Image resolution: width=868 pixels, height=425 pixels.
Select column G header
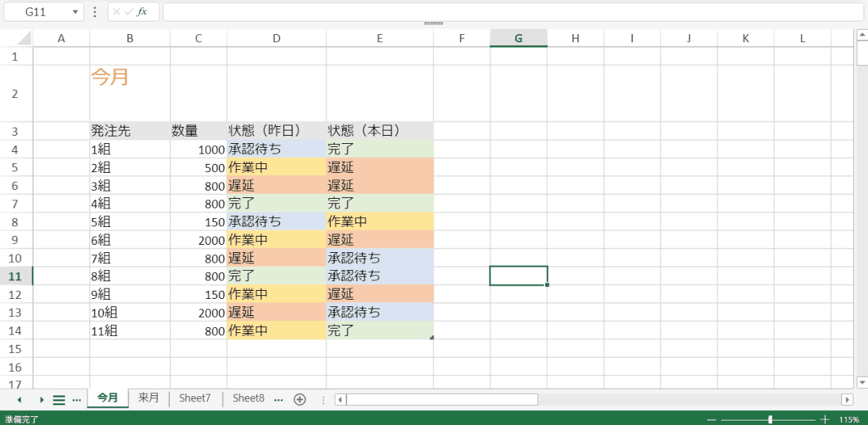(x=518, y=38)
